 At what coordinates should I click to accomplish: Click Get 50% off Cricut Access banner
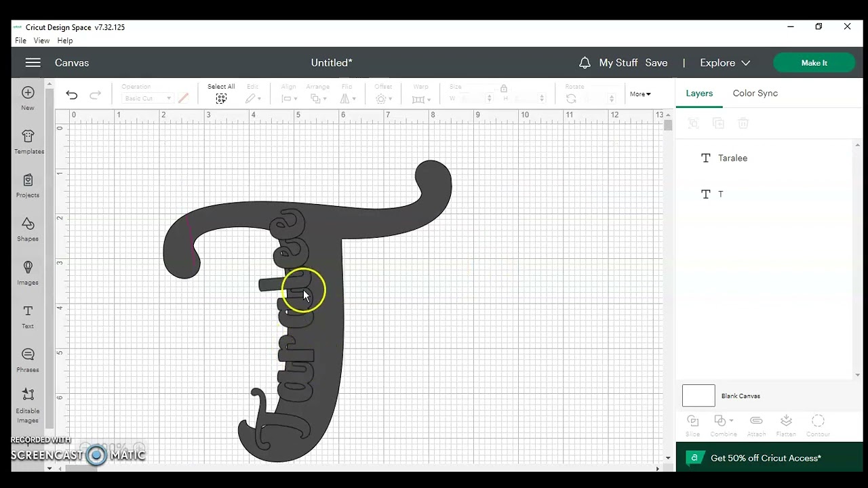(769, 458)
